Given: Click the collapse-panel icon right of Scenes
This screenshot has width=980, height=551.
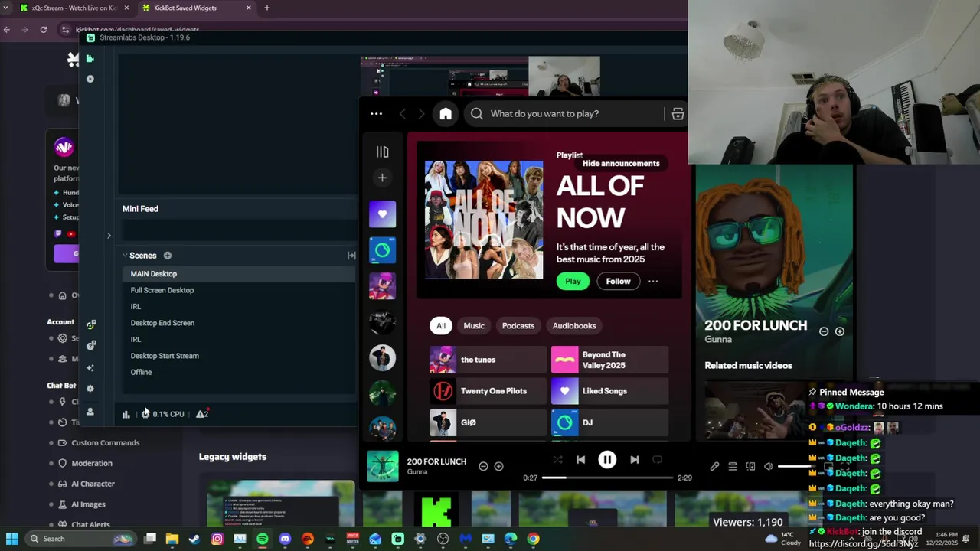Looking at the screenshot, I should 351,256.
